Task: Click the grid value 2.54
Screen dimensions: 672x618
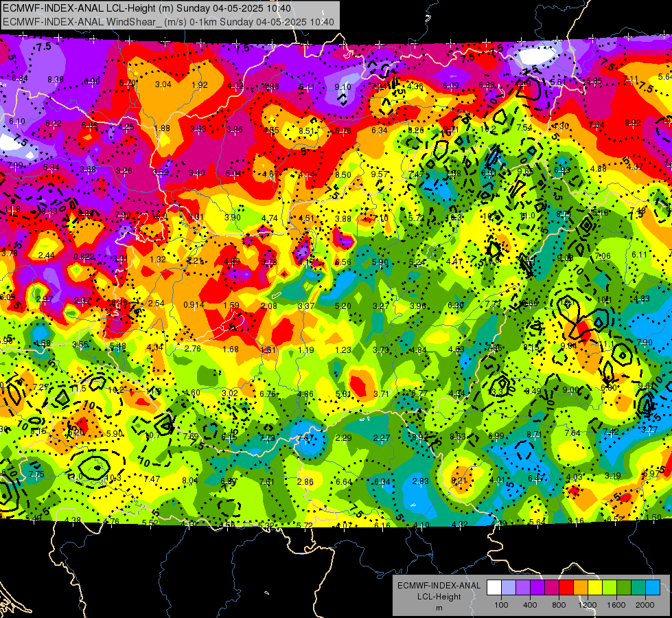Action: coord(157,304)
